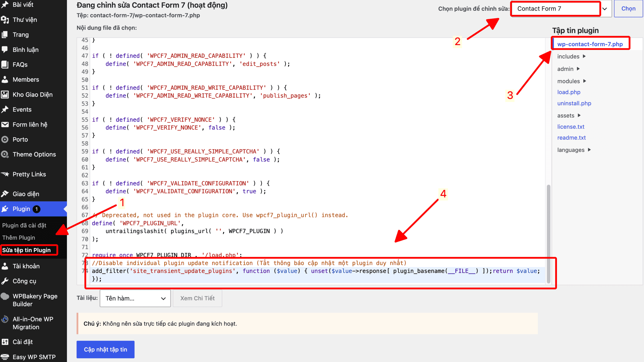Image resolution: width=644 pixels, height=362 pixels.
Task: Open the Bài viết menu
Action: [23, 5]
